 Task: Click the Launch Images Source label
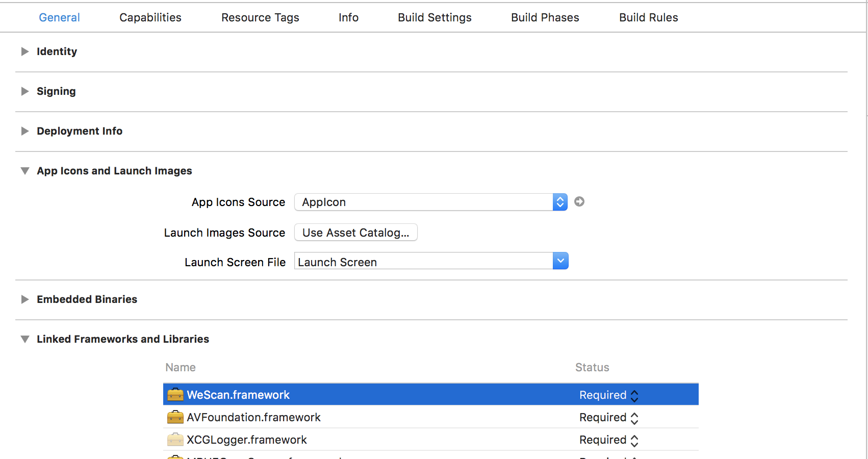point(224,233)
